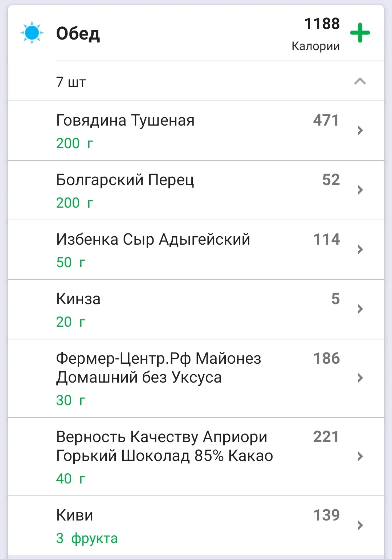Click the 7 шт item count row
Screen dimensions: 392x559
[x=71, y=82]
